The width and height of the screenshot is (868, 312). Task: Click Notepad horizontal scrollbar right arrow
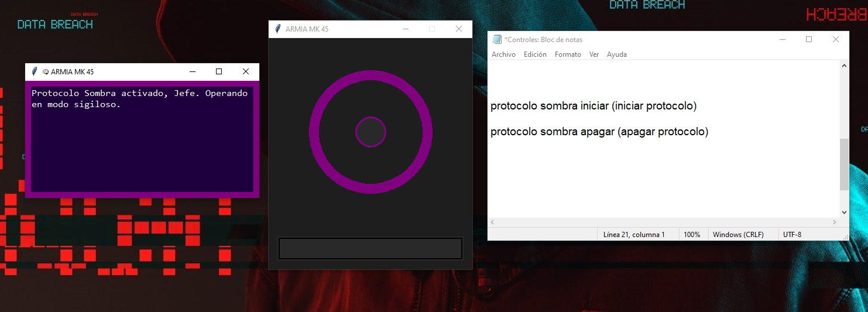(835, 222)
